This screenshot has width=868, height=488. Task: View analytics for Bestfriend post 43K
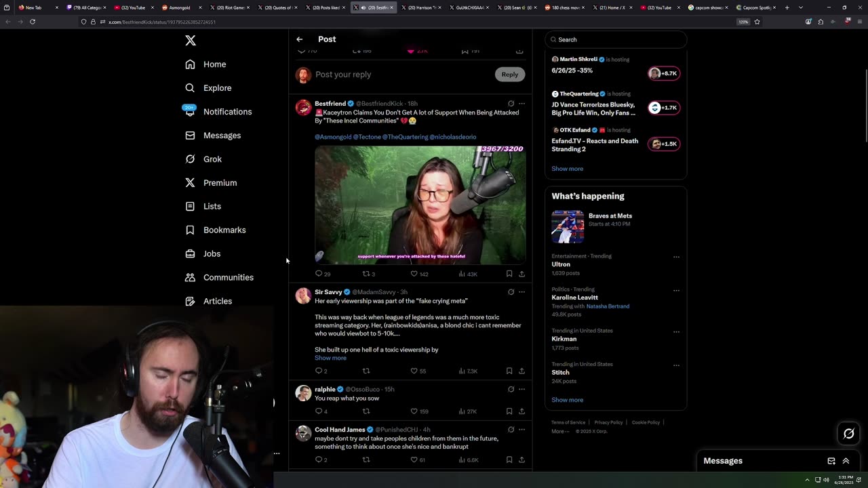[468, 274]
